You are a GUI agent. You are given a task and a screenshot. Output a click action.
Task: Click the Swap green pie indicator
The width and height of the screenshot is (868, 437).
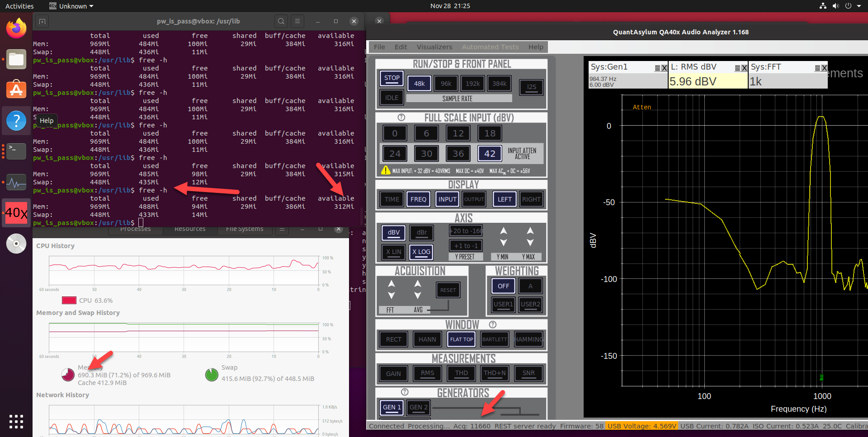(212, 375)
